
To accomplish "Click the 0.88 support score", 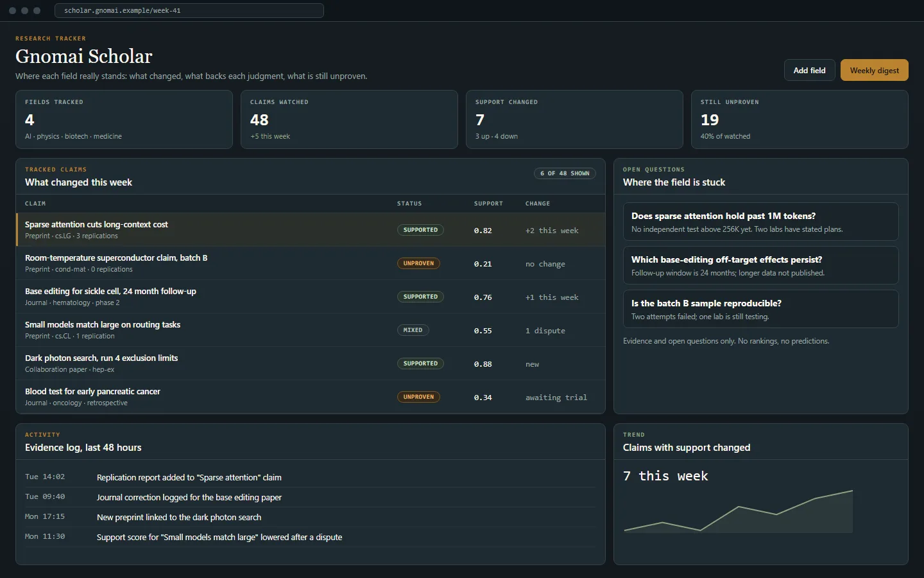I will [x=483, y=364].
